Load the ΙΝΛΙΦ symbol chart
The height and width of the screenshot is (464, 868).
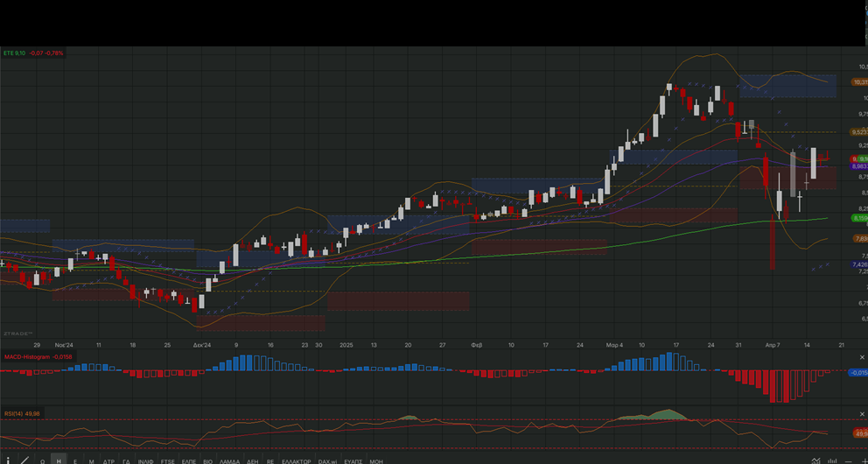(145, 461)
